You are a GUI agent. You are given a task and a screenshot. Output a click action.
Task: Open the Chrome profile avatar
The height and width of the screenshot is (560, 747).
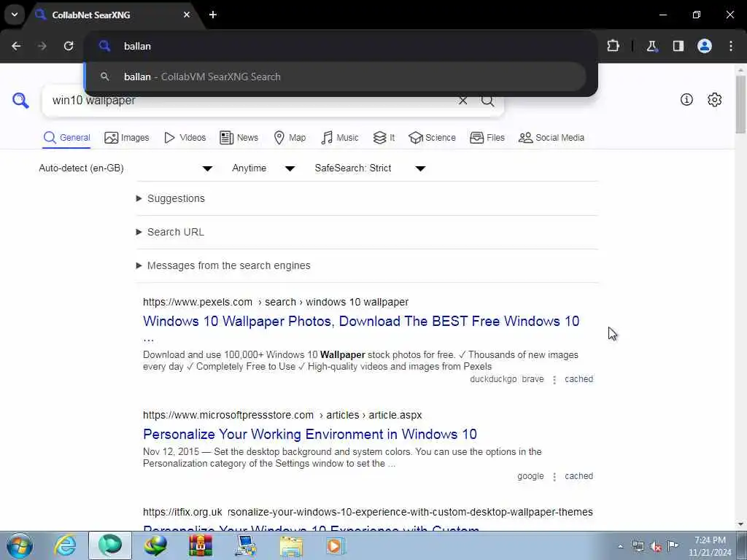tap(705, 46)
